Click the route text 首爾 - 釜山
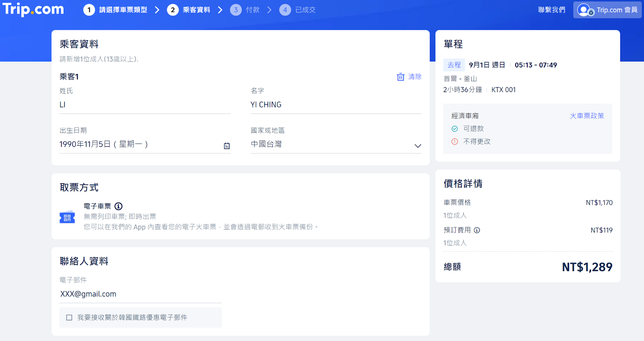 pyautogui.click(x=460, y=78)
